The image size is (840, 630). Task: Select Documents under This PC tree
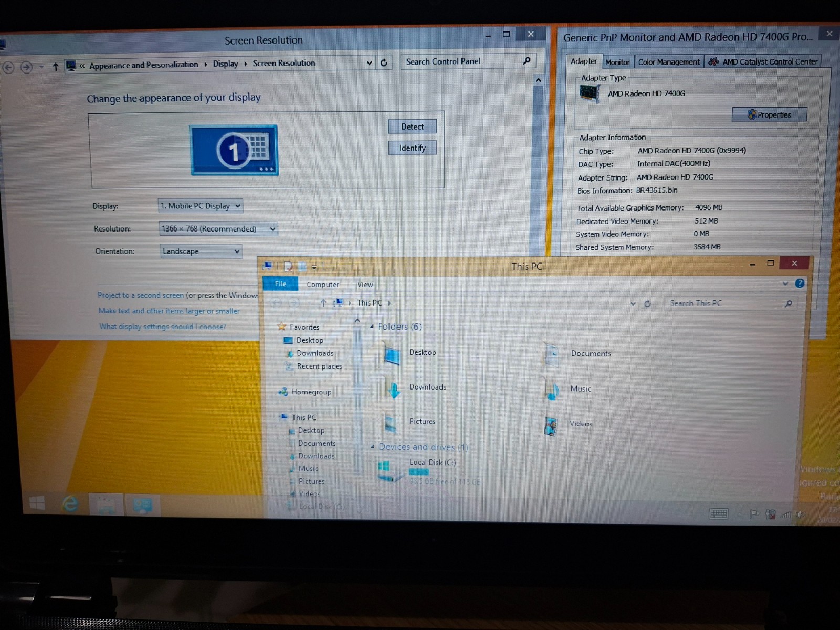point(317,443)
